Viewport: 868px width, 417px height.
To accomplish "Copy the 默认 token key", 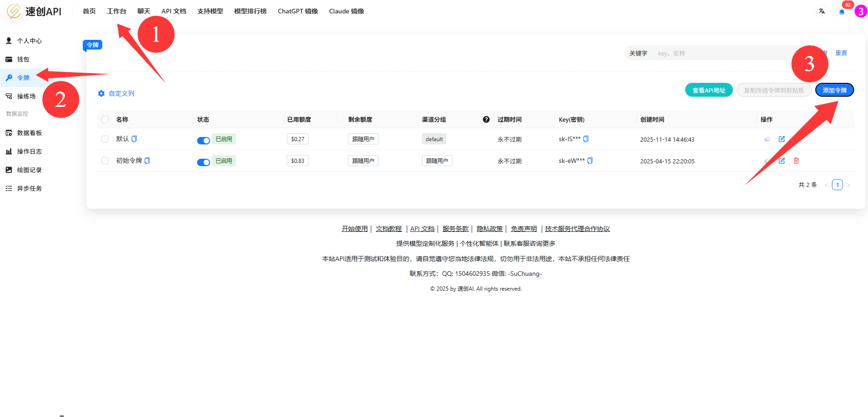I will point(587,138).
